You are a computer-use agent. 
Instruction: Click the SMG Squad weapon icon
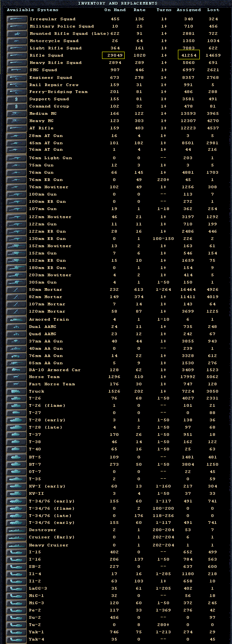point(17,70)
